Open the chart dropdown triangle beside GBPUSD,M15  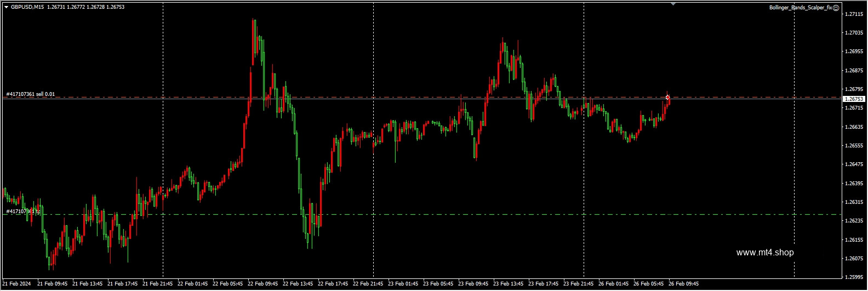[x=6, y=7]
